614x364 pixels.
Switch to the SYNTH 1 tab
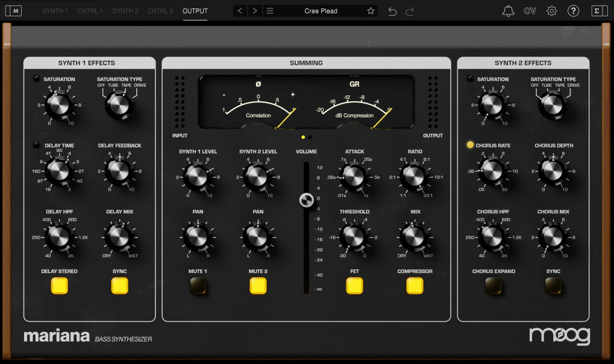click(55, 11)
